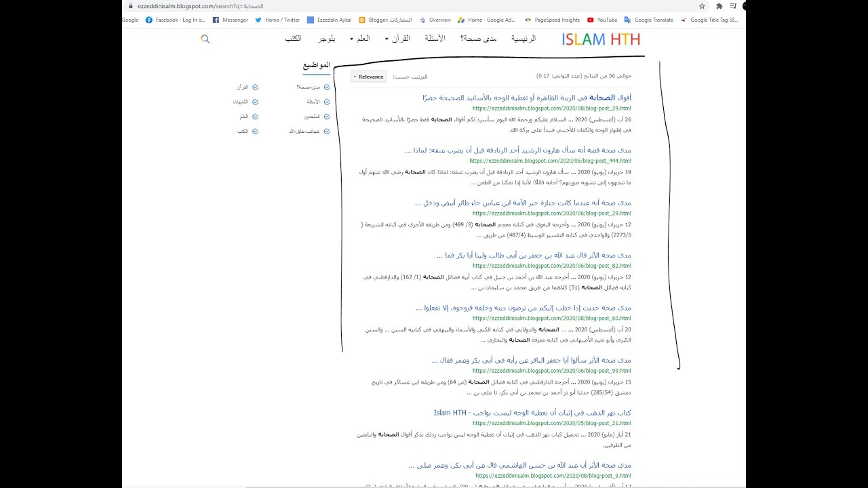Image resolution: width=868 pixels, height=488 pixels.
Task: Click the ISLAM HTH site logo
Action: [x=601, y=39]
